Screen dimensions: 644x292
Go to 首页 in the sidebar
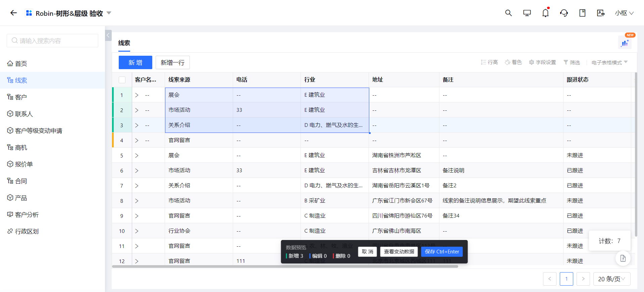tap(52, 63)
